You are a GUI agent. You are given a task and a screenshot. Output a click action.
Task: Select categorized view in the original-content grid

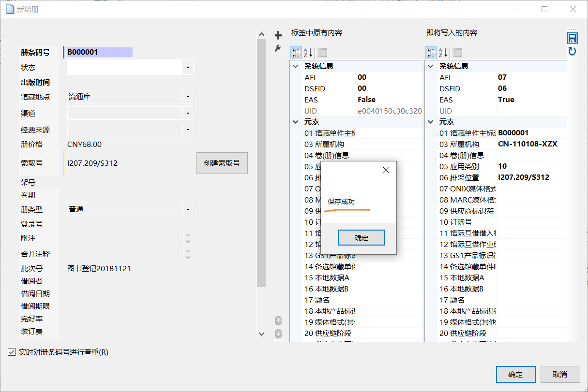296,52
